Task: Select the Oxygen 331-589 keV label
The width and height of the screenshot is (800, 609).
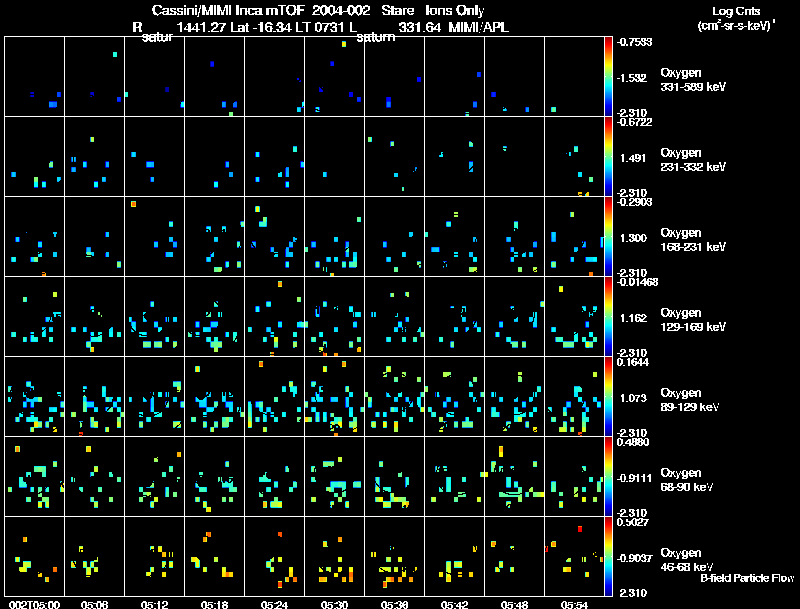Action: (x=693, y=80)
